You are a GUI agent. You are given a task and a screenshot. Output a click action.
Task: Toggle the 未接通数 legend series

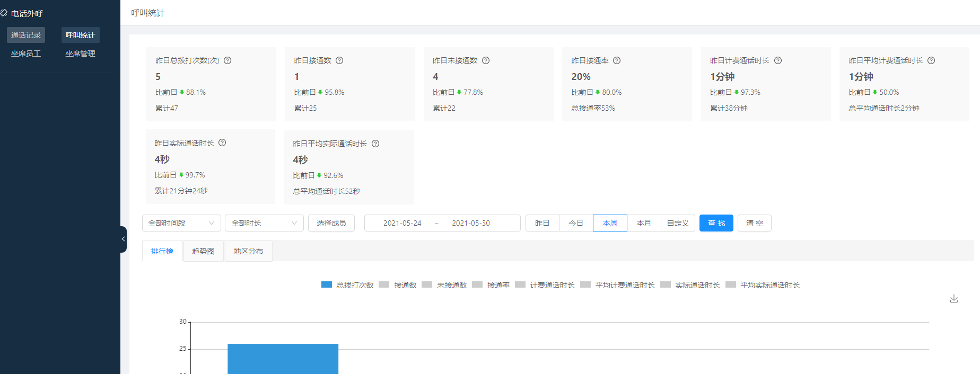click(444, 285)
